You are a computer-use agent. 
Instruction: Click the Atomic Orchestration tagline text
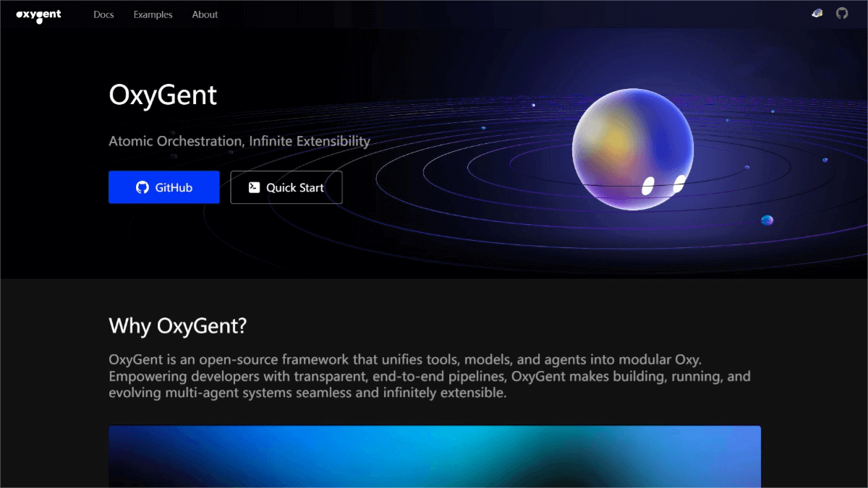point(239,141)
